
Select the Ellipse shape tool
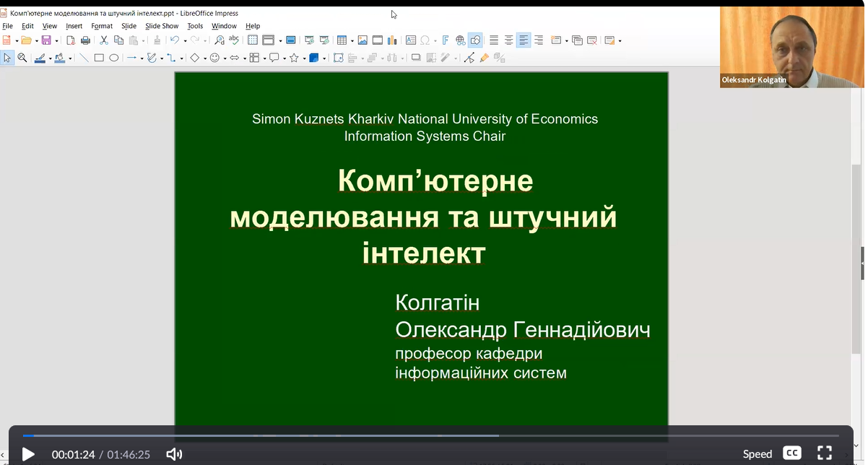point(113,58)
